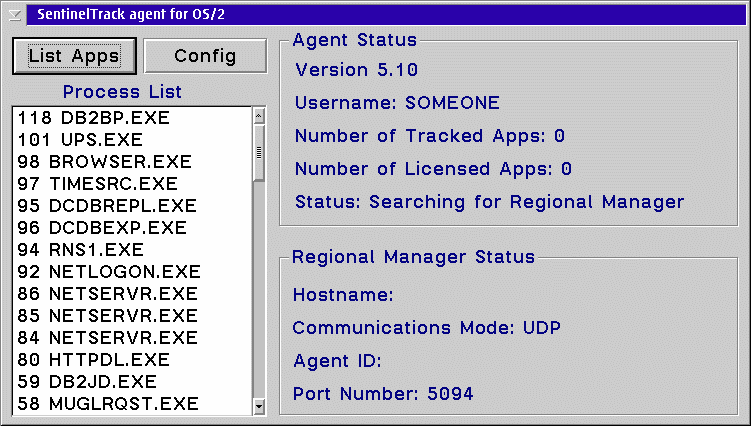Click the Process List heading

click(x=122, y=92)
